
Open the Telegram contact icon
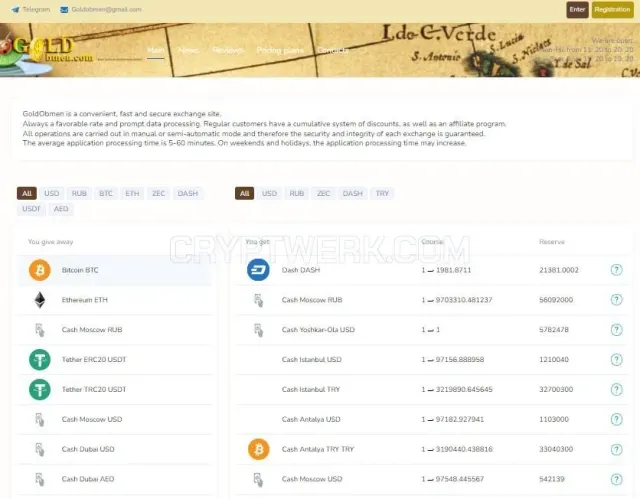point(15,9)
